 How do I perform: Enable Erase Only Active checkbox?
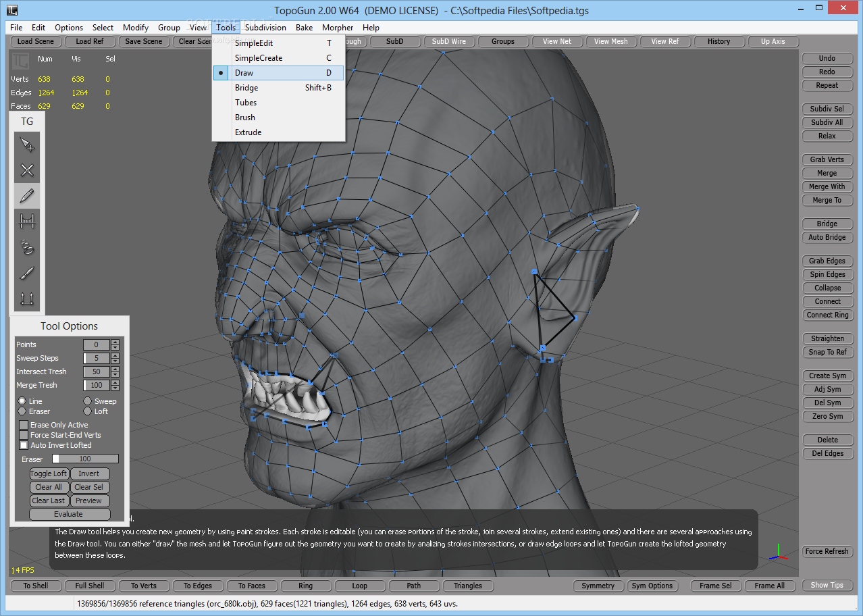24,425
